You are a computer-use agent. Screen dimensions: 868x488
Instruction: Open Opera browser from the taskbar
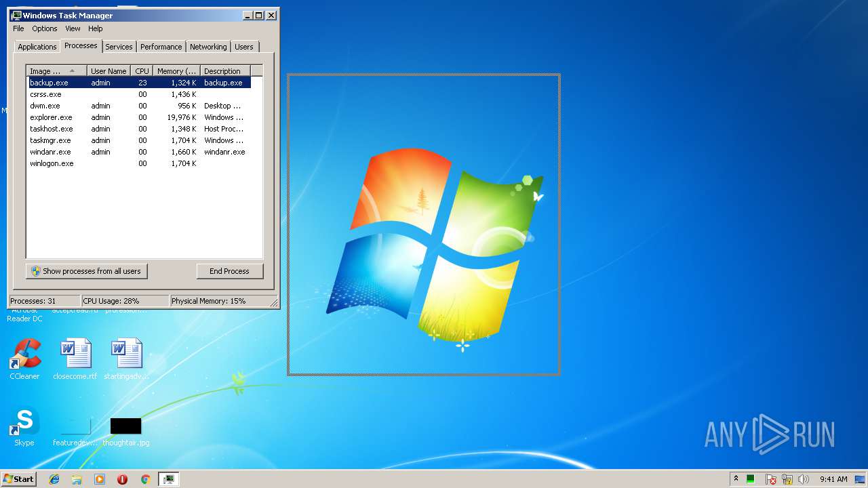[x=122, y=479]
